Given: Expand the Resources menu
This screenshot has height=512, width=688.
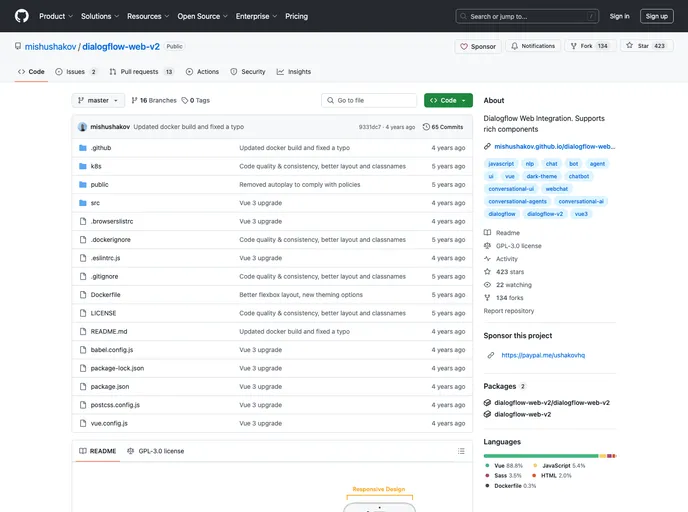Looking at the screenshot, I should point(148,16).
